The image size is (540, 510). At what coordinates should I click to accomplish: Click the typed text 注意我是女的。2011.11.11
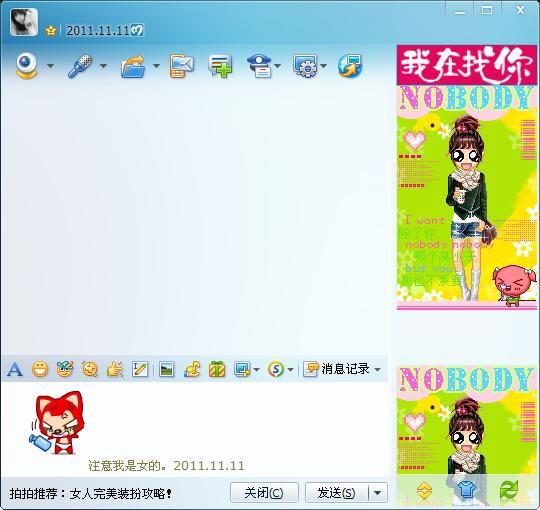click(x=166, y=466)
